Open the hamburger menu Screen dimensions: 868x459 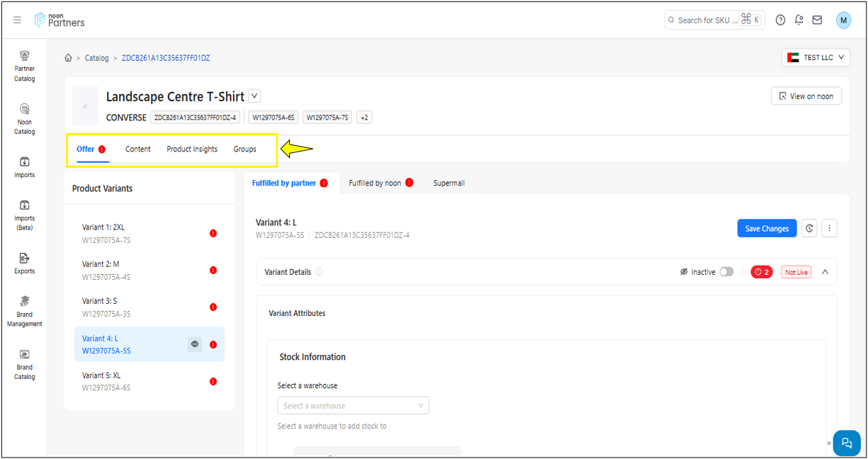(x=17, y=20)
